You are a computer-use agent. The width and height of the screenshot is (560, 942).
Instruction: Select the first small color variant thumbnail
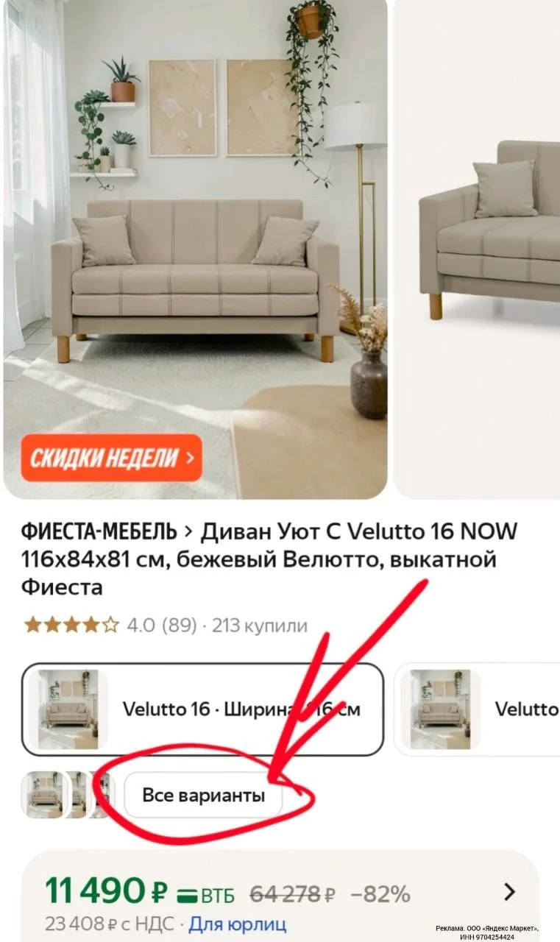coord(44,795)
